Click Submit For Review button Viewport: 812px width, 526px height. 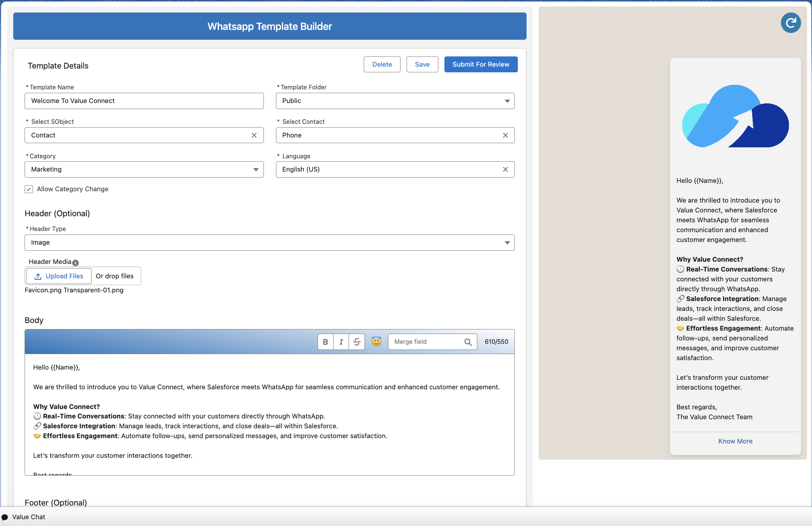point(481,64)
